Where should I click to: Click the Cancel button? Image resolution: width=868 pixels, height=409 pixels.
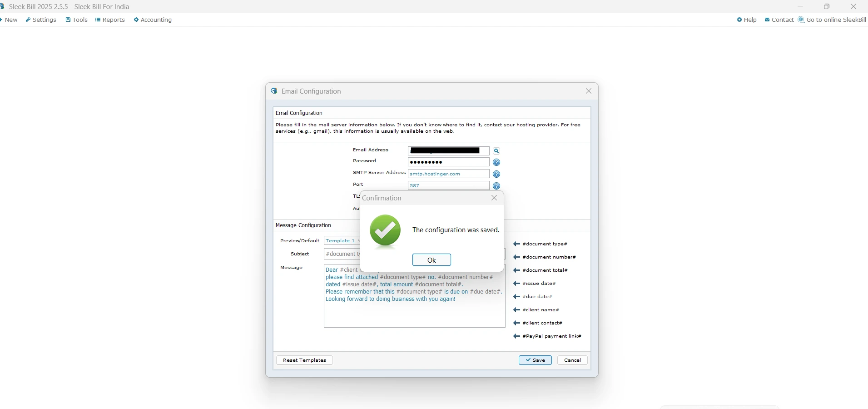tap(572, 360)
